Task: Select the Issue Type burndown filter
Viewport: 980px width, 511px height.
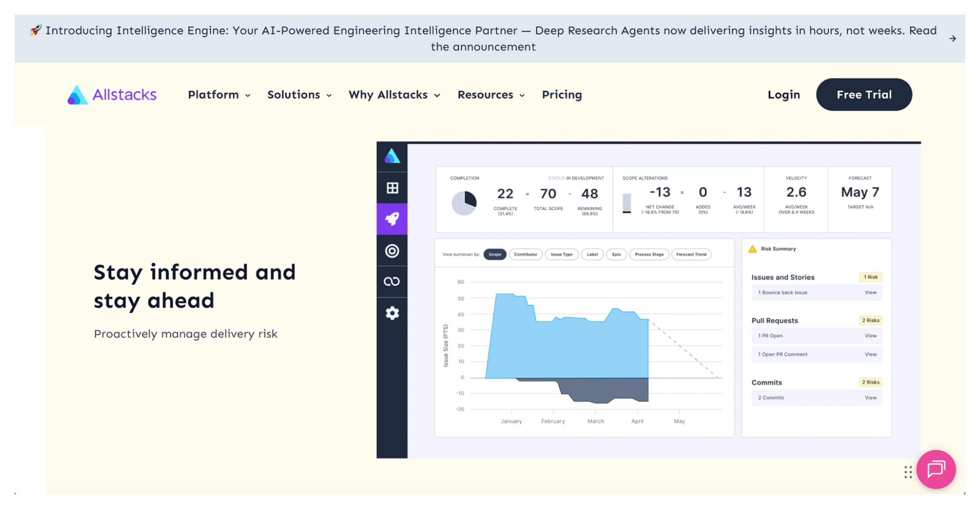Action: click(x=561, y=254)
